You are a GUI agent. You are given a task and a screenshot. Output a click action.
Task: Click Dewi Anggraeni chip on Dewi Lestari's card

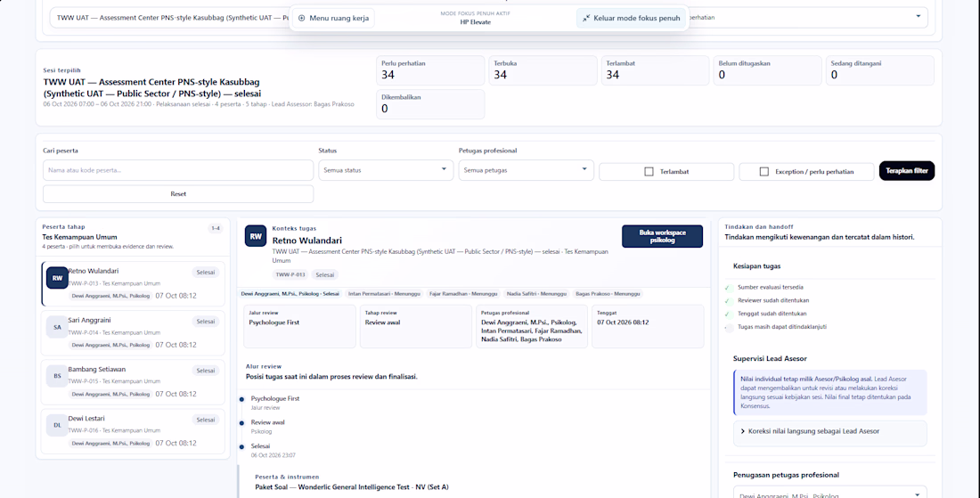click(x=110, y=443)
